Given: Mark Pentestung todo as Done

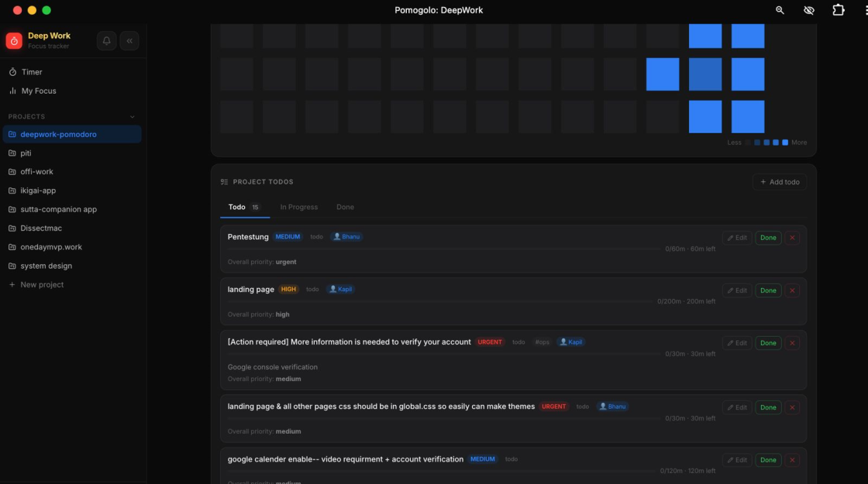Looking at the screenshot, I should pyautogui.click(x=768, y=238).
